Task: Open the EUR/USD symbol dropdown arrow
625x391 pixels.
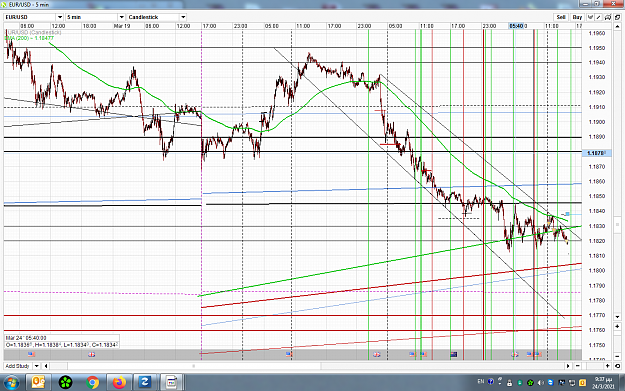Action: [x=60, y=17]
